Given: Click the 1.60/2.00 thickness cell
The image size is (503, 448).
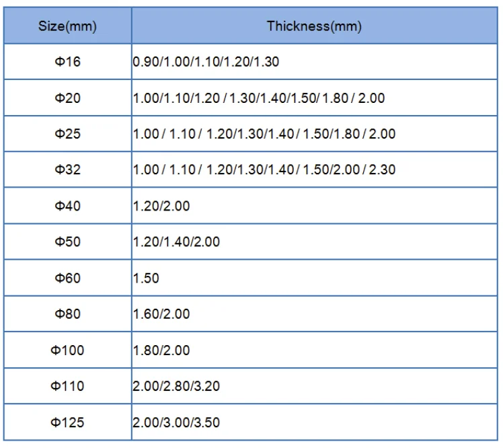Looking at the screenshot, I should pyautogui.click(x=161, y=314).
